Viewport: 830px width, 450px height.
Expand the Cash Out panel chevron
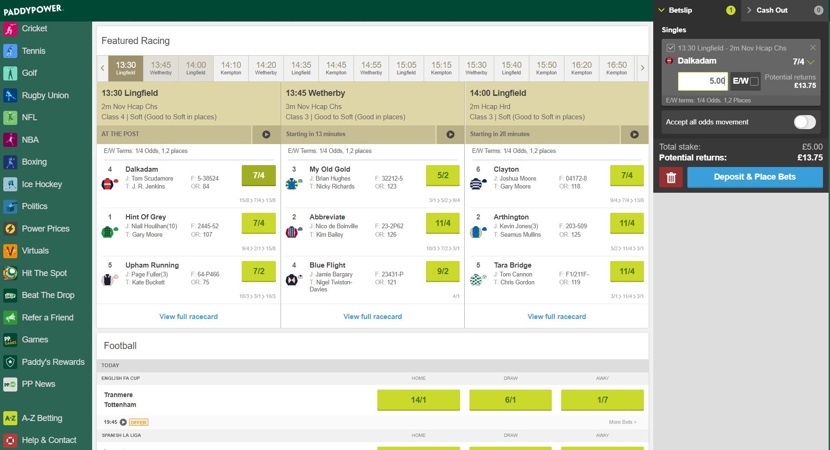pos(749,10)
